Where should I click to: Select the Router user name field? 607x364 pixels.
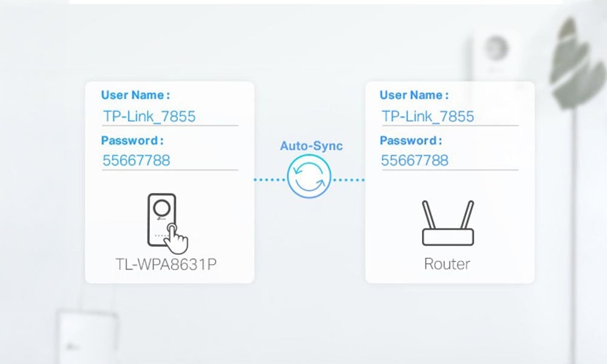pyautogui.click(x=449, y=116)
